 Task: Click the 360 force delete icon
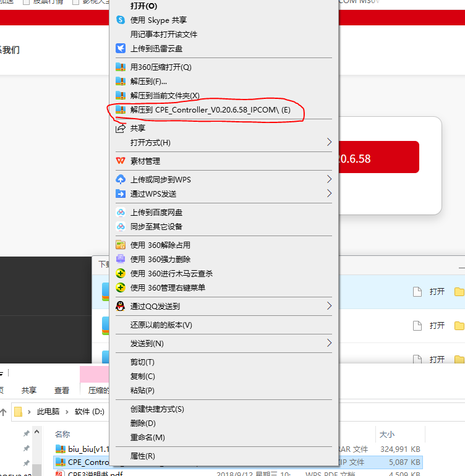coord(121,259)
